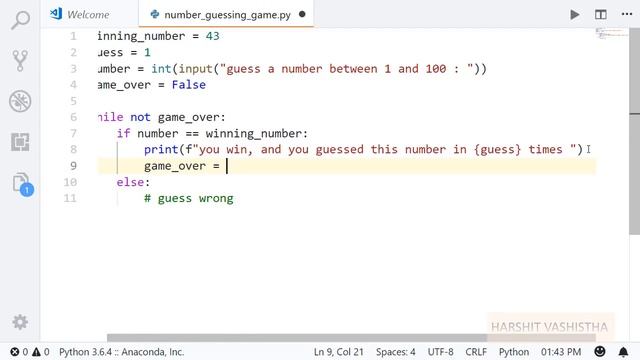Click the '# guess wrong' comment

click(x=189, y=198)
